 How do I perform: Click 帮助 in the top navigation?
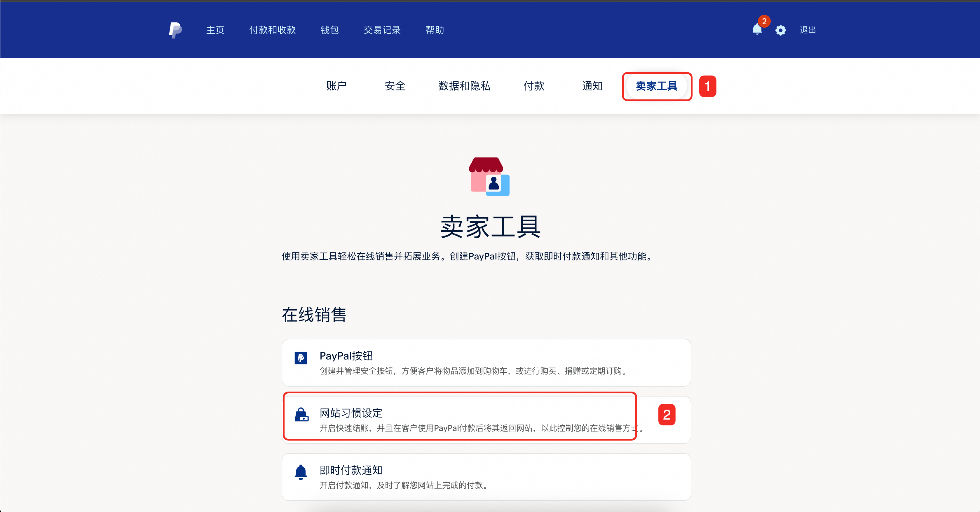click(435, 30)
